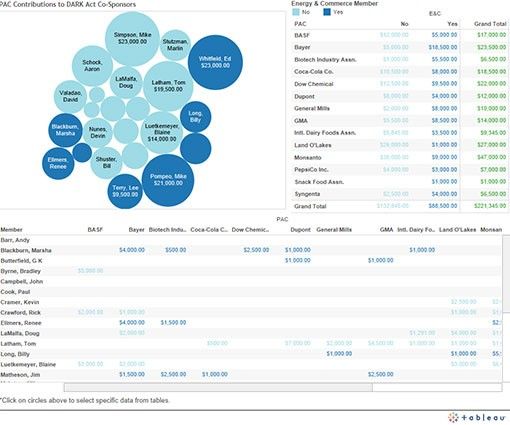Click the Barr, Andy member row

point(251,240)
